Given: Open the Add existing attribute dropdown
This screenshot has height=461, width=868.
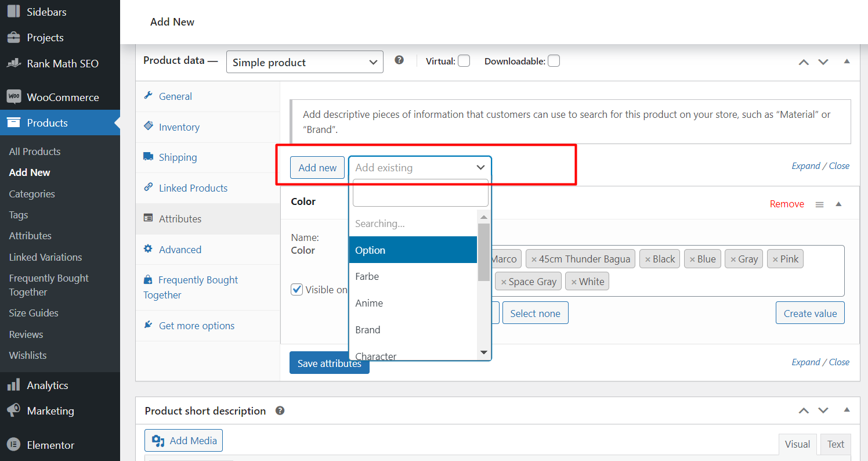Looking at the screenshot, I should (420, 167).
